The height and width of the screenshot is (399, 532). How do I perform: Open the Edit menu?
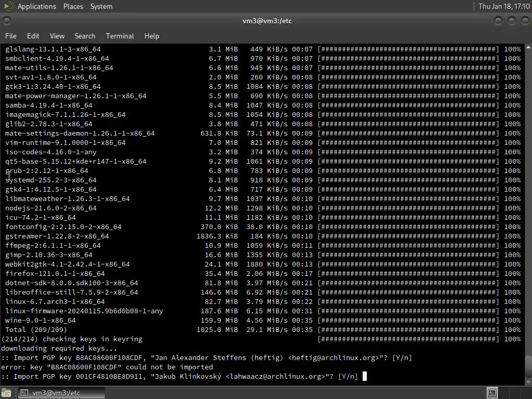point(33,36)
